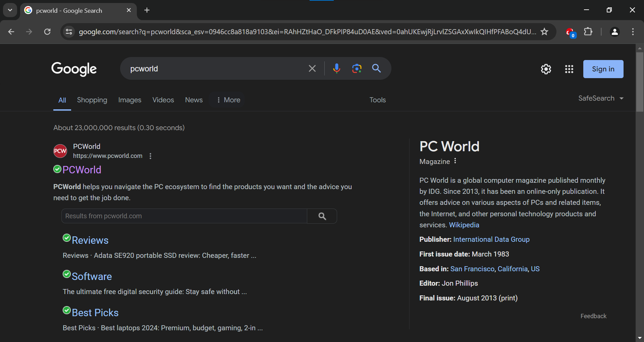
Task: Click the scrollbar down arrow
Action: 640,338
